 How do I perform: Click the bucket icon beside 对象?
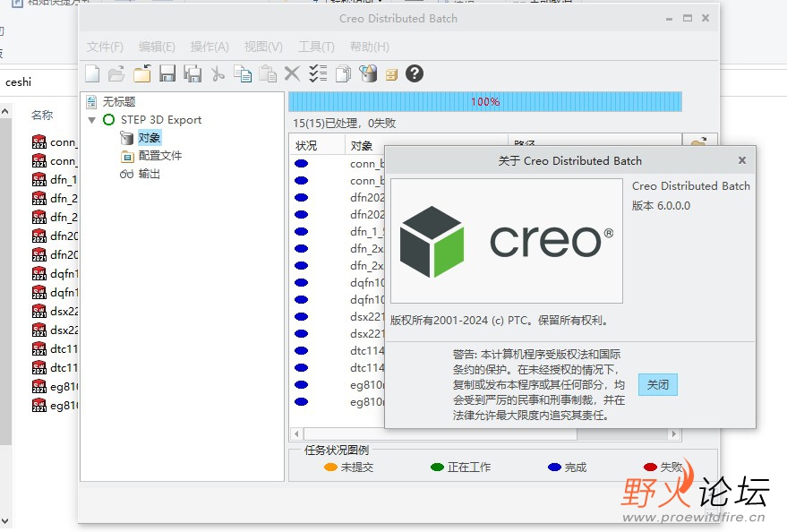(127, 138)
